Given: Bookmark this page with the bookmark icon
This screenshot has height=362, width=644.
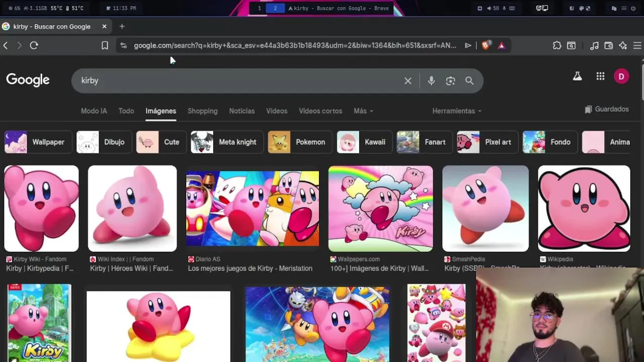Looking at the screenshot, I should pos(105,46).
